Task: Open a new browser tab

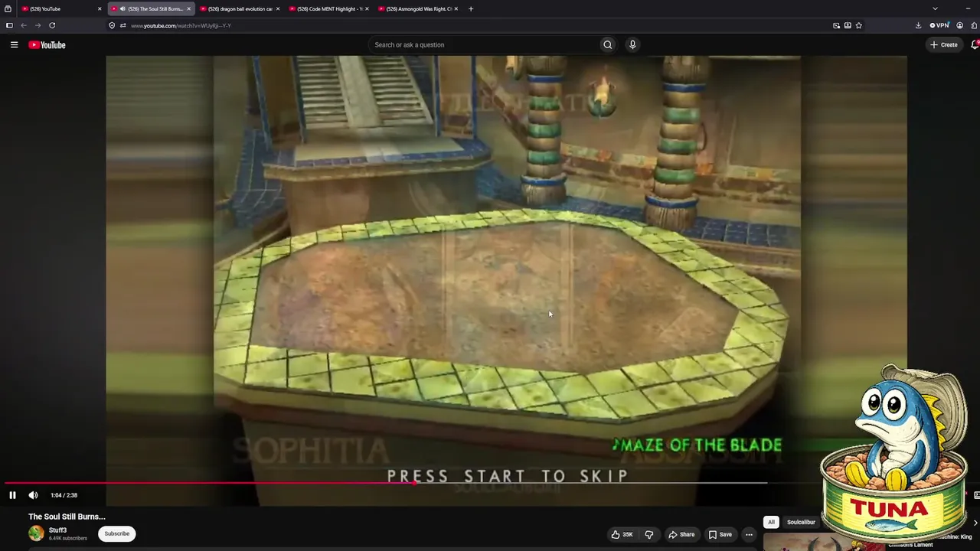Action: tap(471, 8)
